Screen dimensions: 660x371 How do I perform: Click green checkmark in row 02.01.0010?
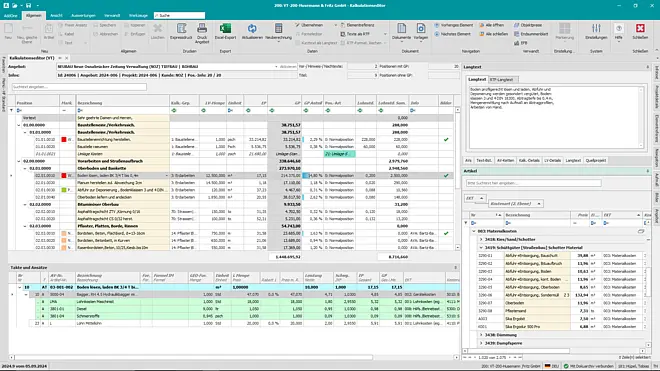click(446, 176)
